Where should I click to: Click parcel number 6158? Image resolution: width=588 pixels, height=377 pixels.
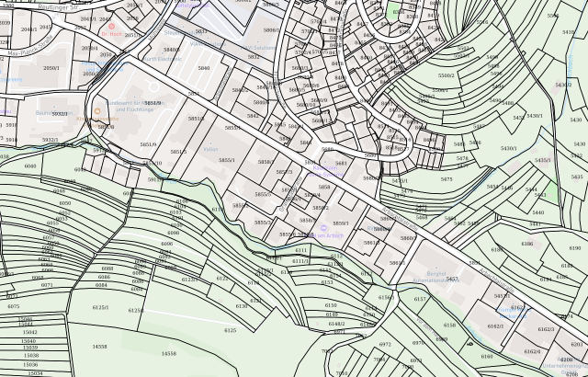(449, 326)
